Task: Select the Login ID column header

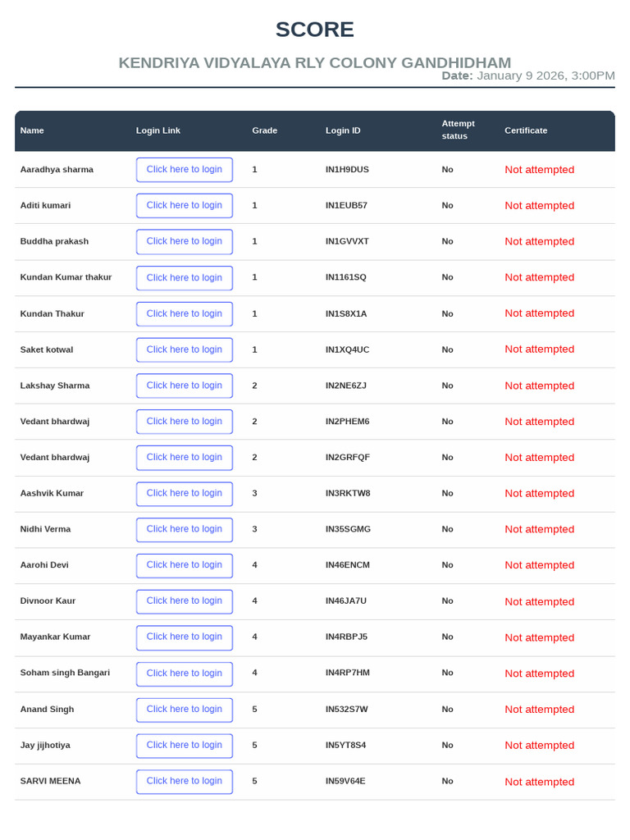Action: tap(343, 130)
